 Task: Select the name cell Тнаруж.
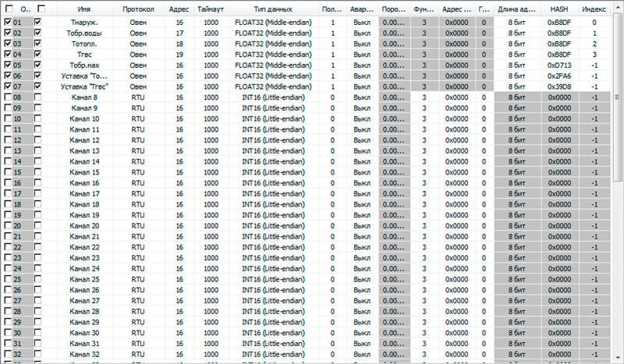84,23
